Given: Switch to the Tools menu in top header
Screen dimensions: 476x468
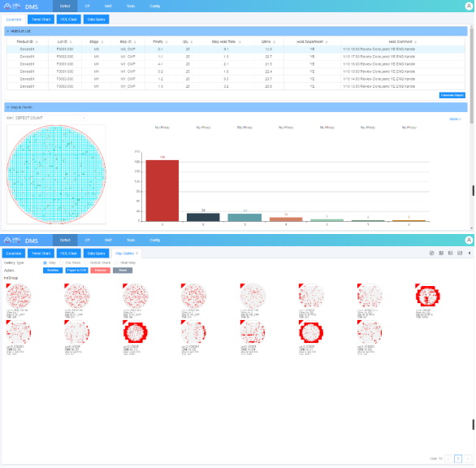Looking at the screenshot, I should 131,6.
